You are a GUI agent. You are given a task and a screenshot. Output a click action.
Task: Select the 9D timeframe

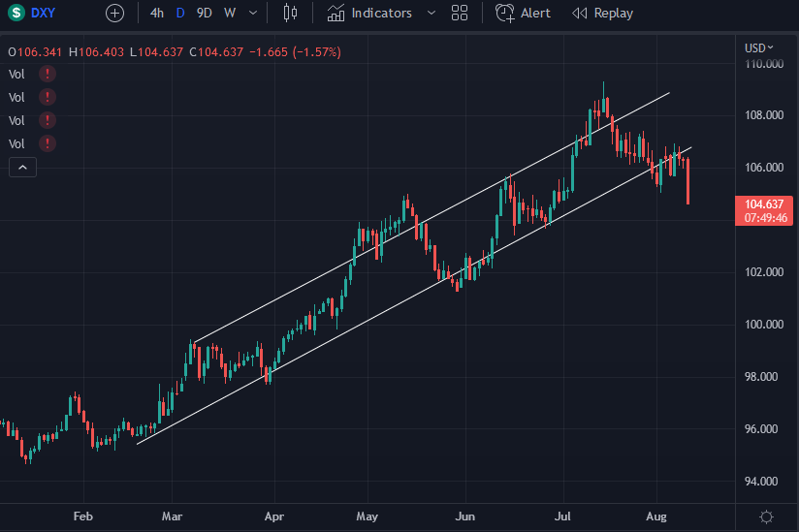point(204,13)
